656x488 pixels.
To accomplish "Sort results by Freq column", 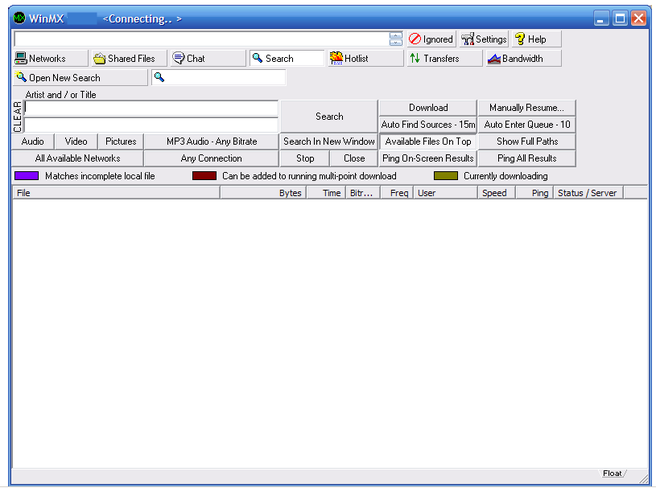I will click(x=397, y=193).
